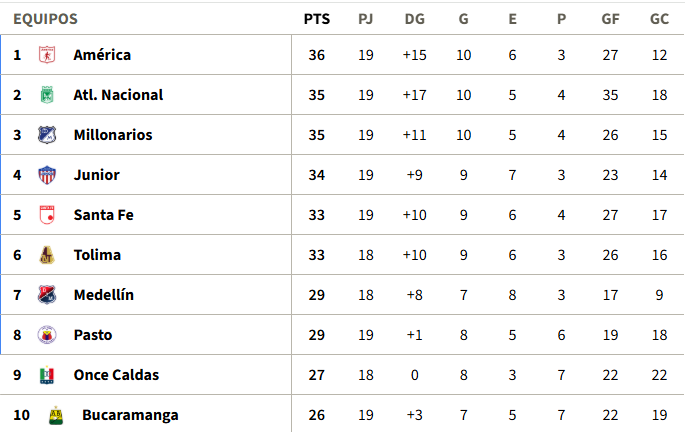The image size is (685, 432).
Task: Sort table by PTS column header
Action: coord(317,19)
